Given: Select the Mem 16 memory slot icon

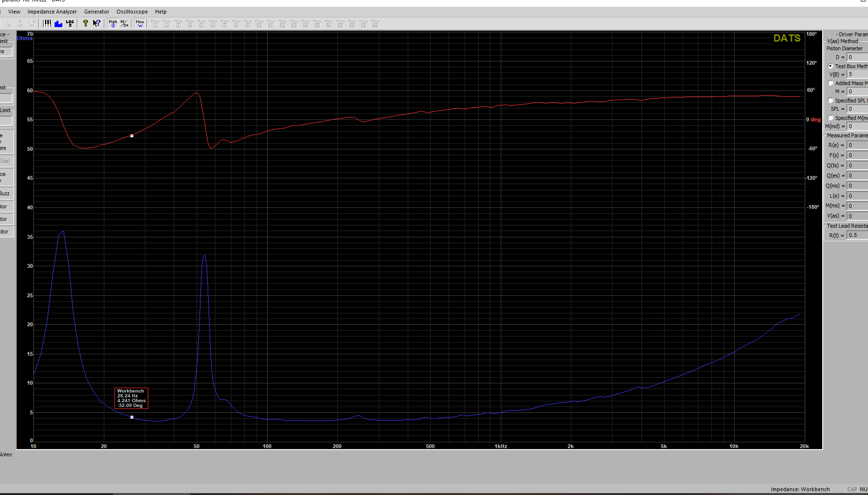Looking at the screenshot, I should [x=329, y=23].
